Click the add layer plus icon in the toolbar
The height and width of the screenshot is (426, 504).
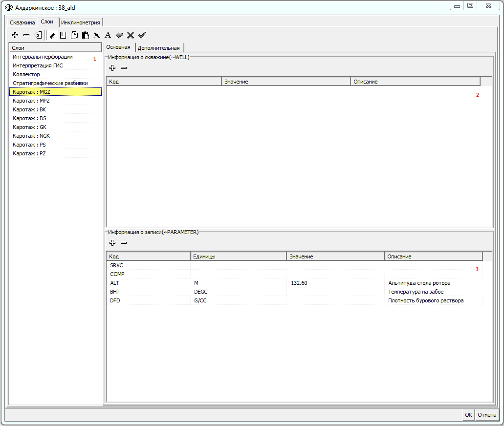coord(15,35)
